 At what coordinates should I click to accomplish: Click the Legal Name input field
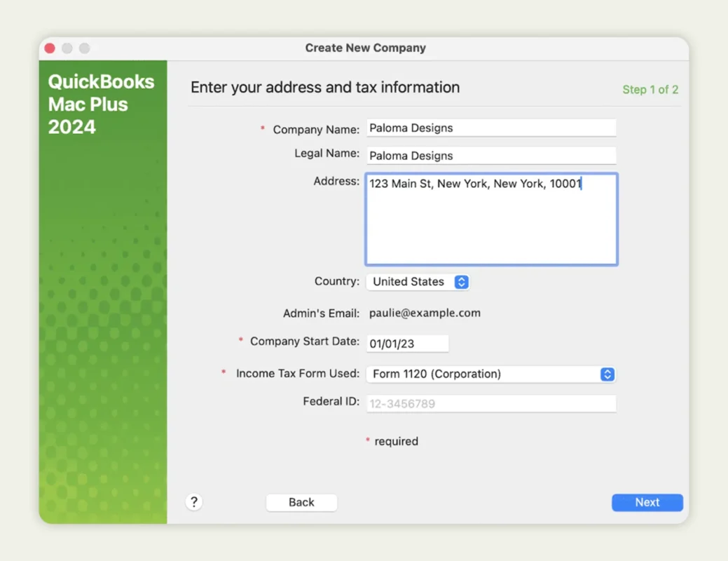click(x=490, y=155)
